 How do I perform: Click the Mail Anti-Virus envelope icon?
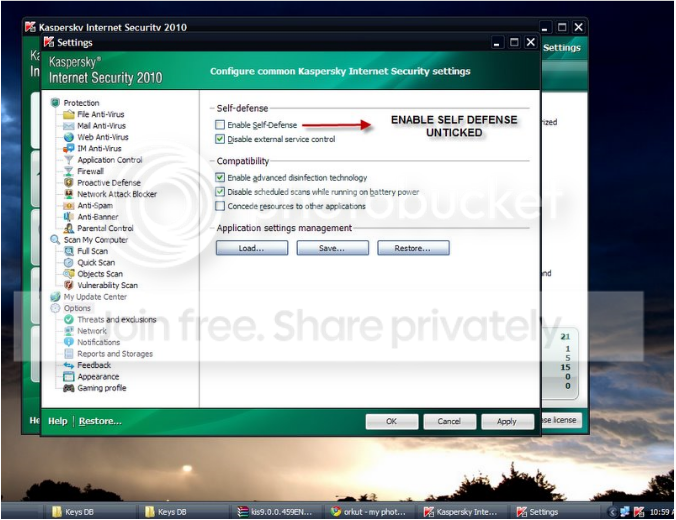point(69,126)
